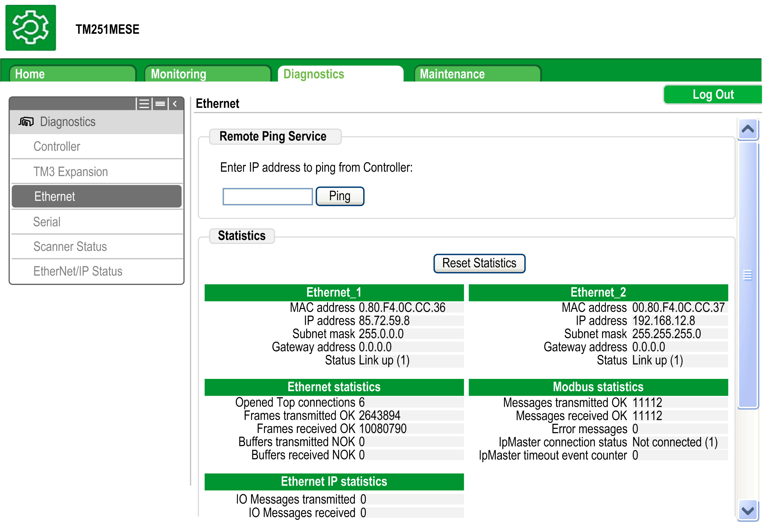Focus the IP address ping input field
Screen dimensions: 766x532
pos(267,197)
